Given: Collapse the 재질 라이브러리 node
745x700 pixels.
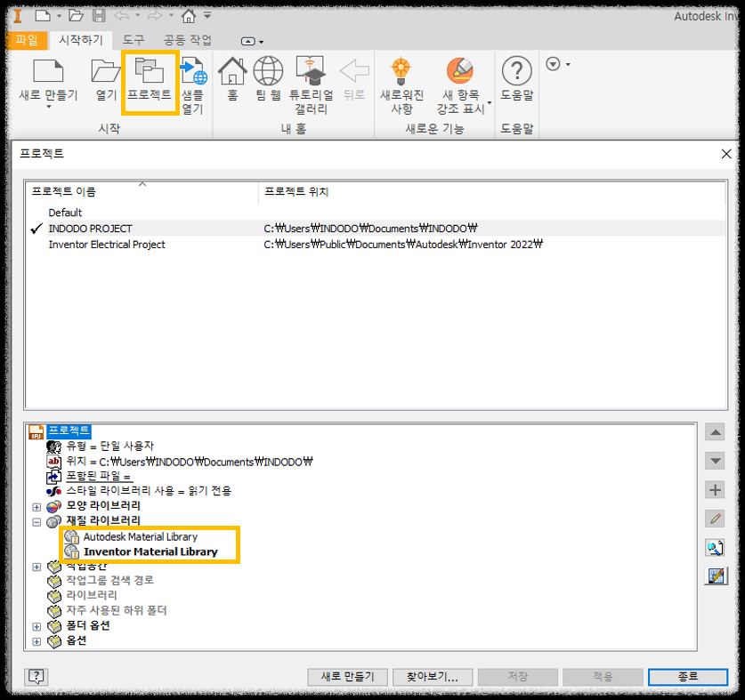Looking at the screenshot, I should click(36, 522).
